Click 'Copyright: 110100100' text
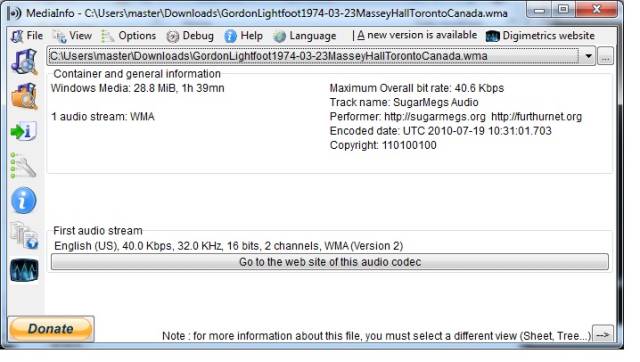The height and width of the screenshot is (362, 640). 383,145
